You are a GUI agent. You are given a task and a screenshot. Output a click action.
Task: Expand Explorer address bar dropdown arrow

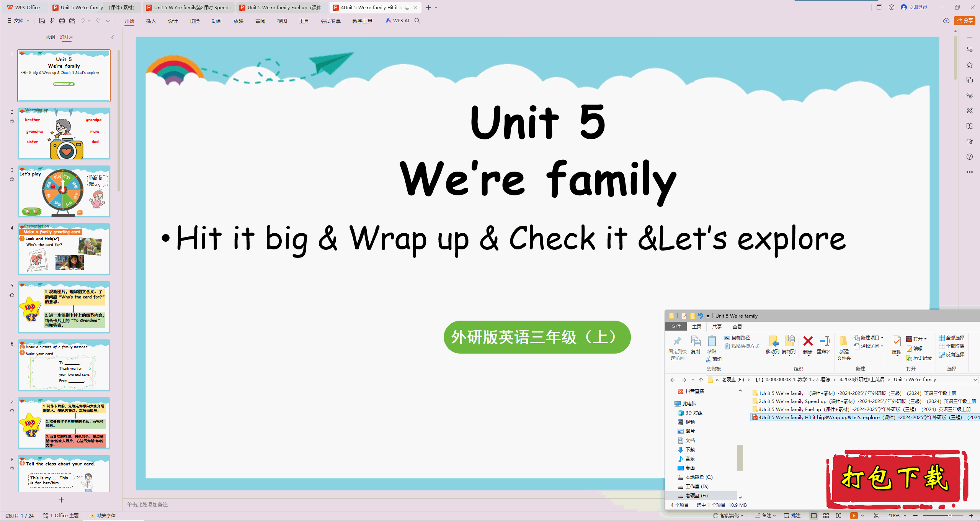click(x=975, y=380)
